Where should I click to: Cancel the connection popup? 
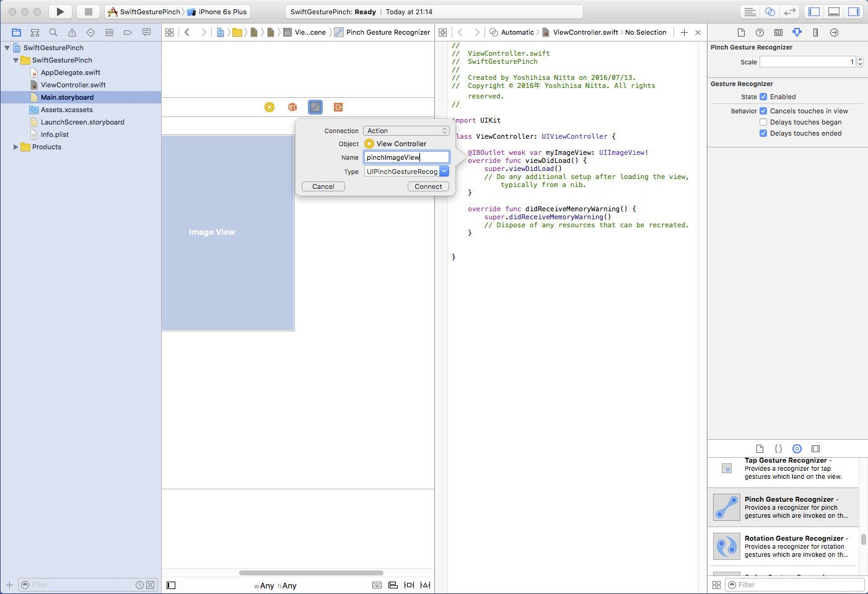coord(323,186)
